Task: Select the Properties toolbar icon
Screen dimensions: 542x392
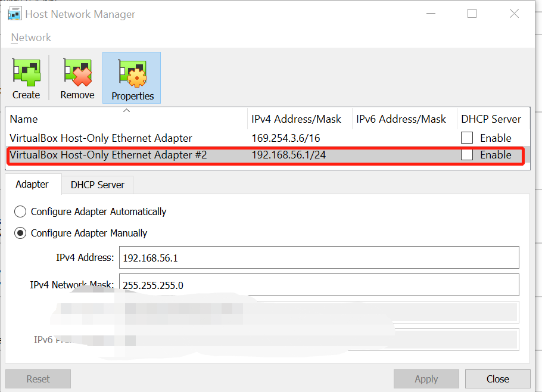Action: pos(131,77)
